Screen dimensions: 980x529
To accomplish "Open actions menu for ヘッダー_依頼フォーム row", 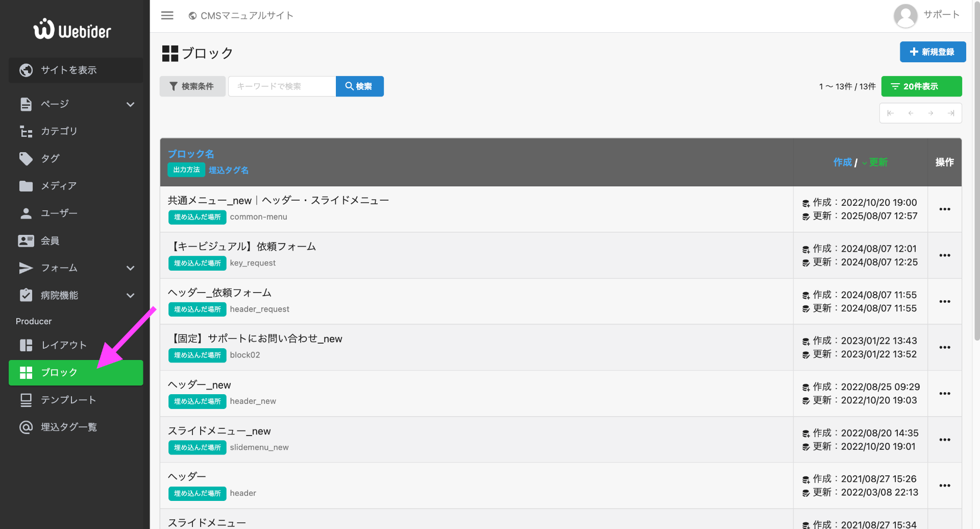I will [x=945, y=301].
